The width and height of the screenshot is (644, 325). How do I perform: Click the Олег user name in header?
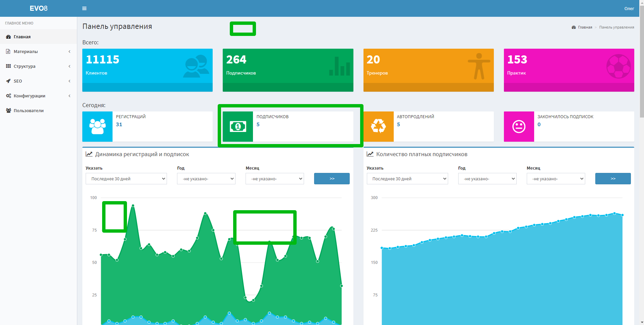pyautogui.click(x=629, y=8)
